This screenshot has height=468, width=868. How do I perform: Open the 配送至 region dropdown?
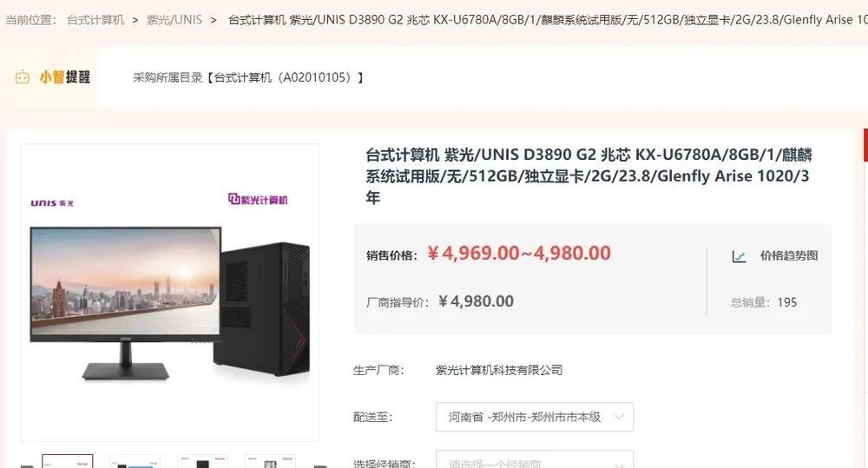click(535, 417)
